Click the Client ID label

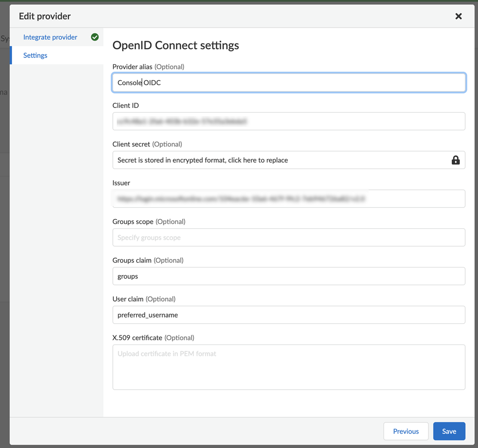click(x=126, y=106)
